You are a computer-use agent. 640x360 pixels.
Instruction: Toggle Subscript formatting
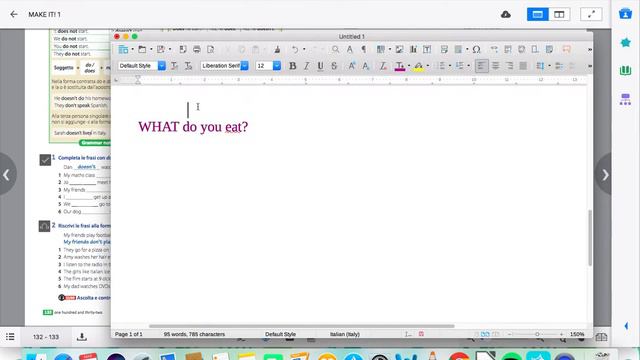[x=366, y=66]
